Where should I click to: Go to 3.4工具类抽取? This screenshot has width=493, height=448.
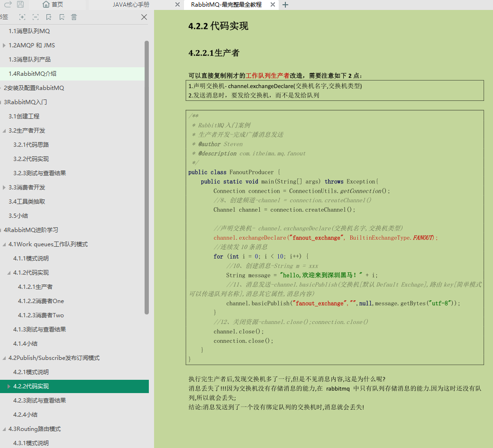pyautogui.click(x=27, y=202)
